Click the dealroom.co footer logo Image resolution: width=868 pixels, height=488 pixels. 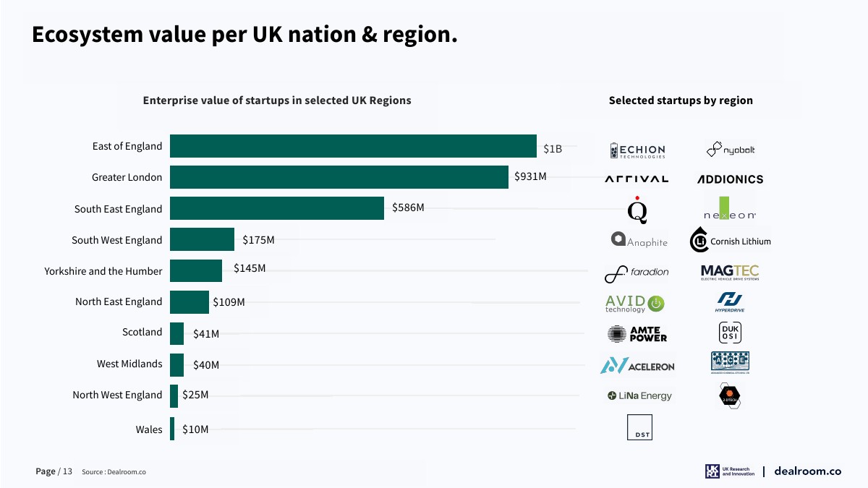(807, 471)
